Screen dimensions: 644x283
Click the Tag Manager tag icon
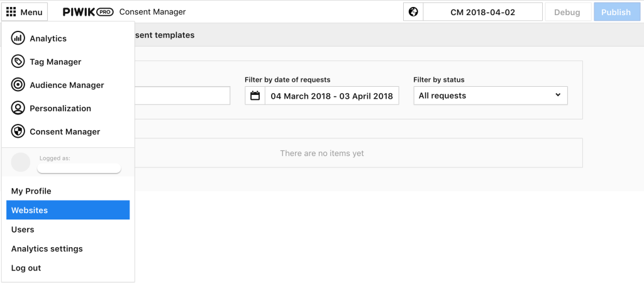pos(18,62)
